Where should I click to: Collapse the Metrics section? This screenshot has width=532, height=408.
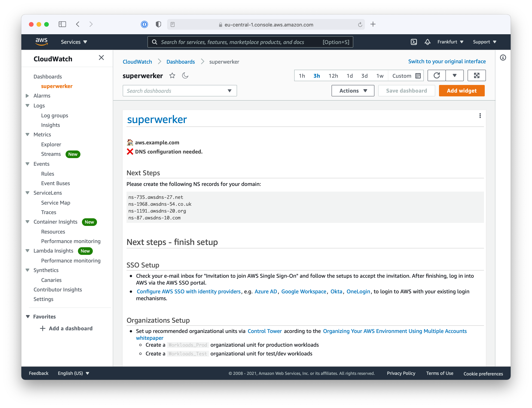coord(27,134)
